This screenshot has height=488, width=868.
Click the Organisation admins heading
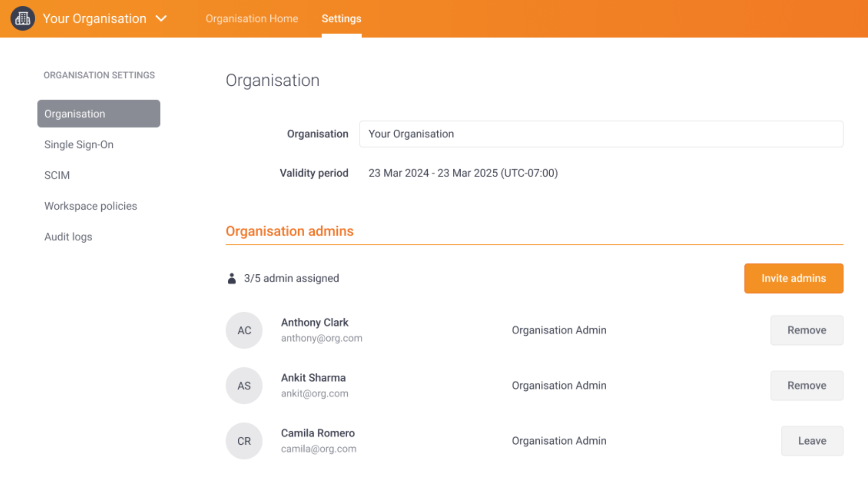coord(289,231)
